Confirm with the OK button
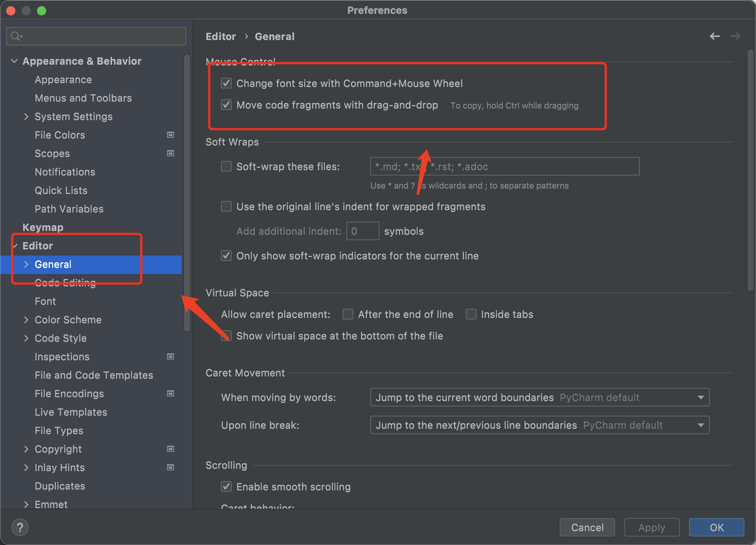 tap(716, 527)
